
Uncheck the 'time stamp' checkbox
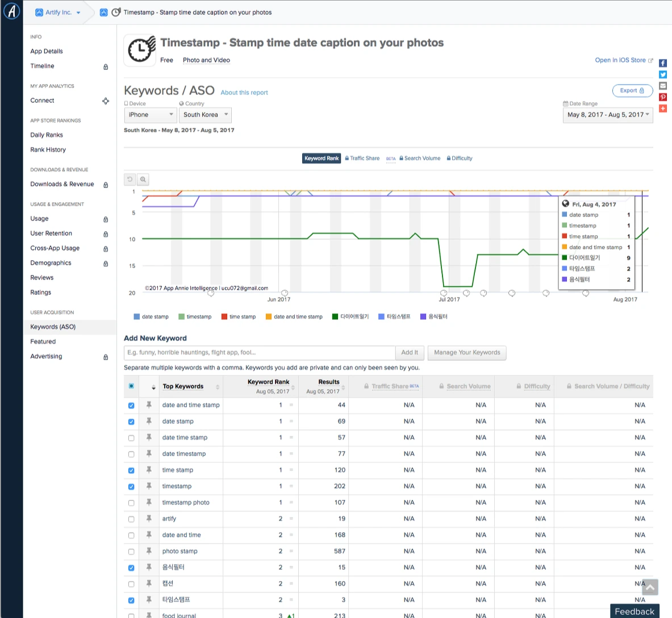coord(131,470)
